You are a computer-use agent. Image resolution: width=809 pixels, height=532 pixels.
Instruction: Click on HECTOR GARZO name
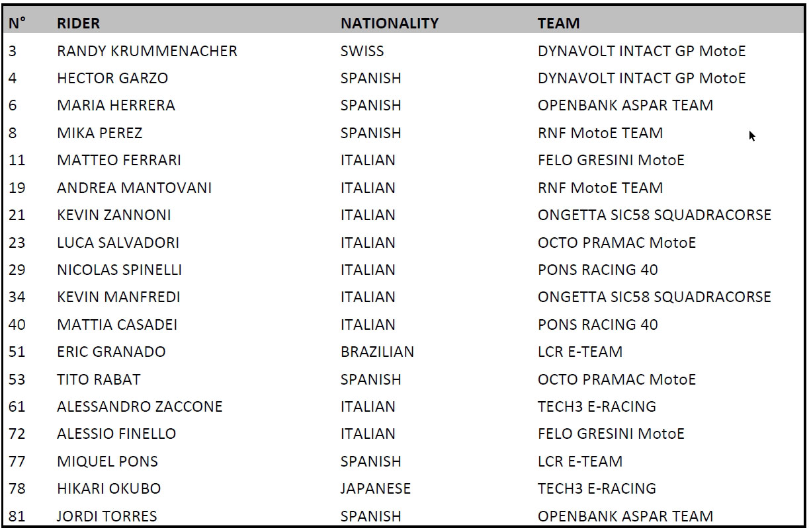(x=112, y=78)
